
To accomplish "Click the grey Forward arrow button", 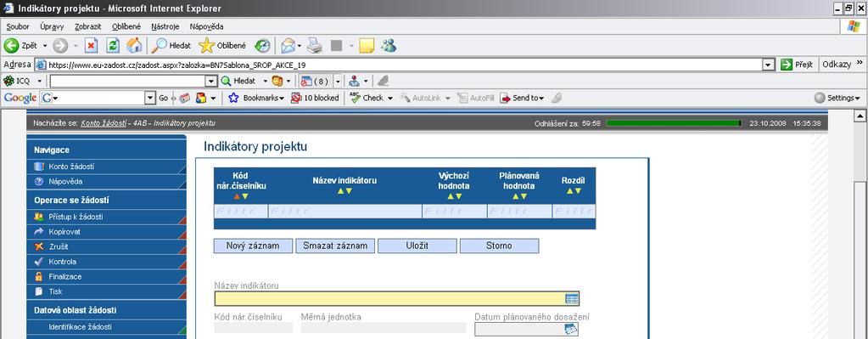I will click(60, 45).
